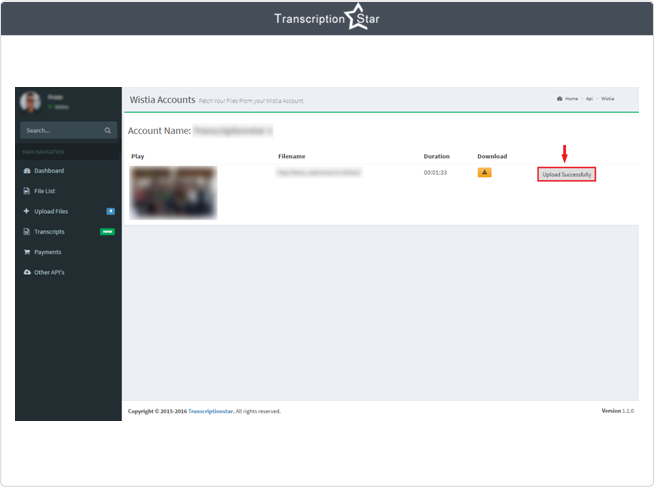Click the Transcripts file icon

(27, 231)
